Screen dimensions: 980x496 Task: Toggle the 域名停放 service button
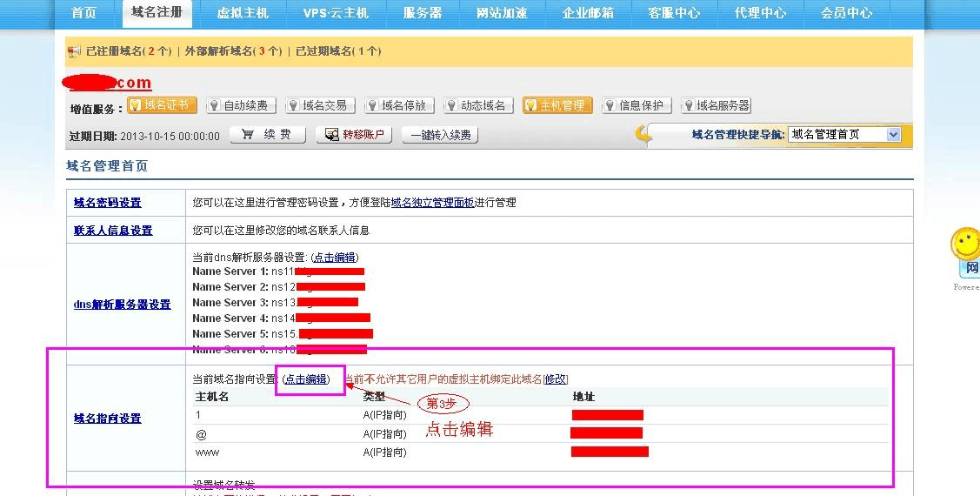399,105
